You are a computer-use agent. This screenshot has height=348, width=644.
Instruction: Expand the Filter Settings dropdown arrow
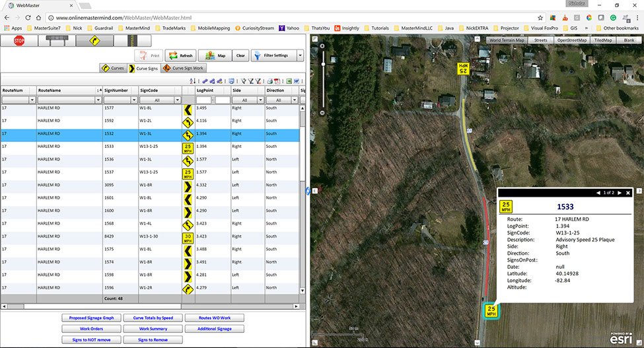[x=300, y=55]
